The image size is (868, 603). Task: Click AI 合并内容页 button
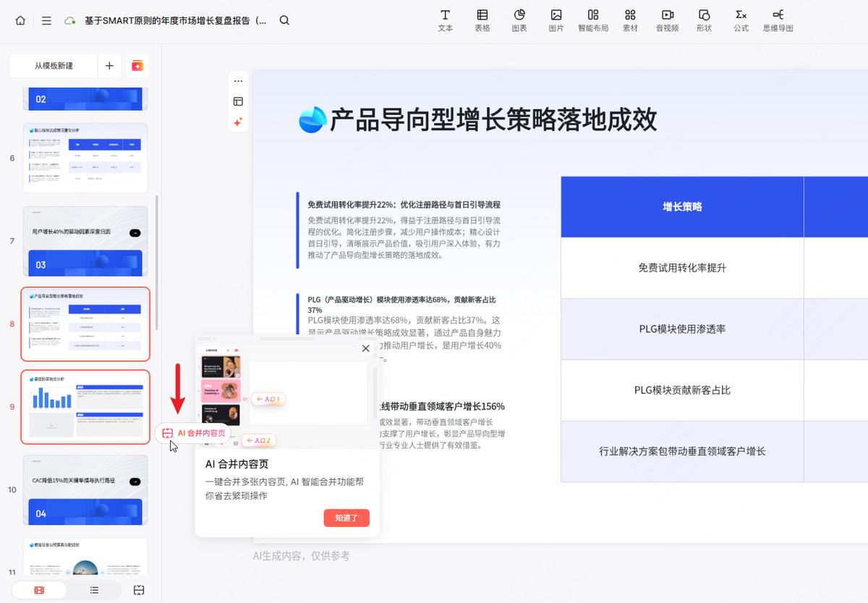[x=194, y=433]
